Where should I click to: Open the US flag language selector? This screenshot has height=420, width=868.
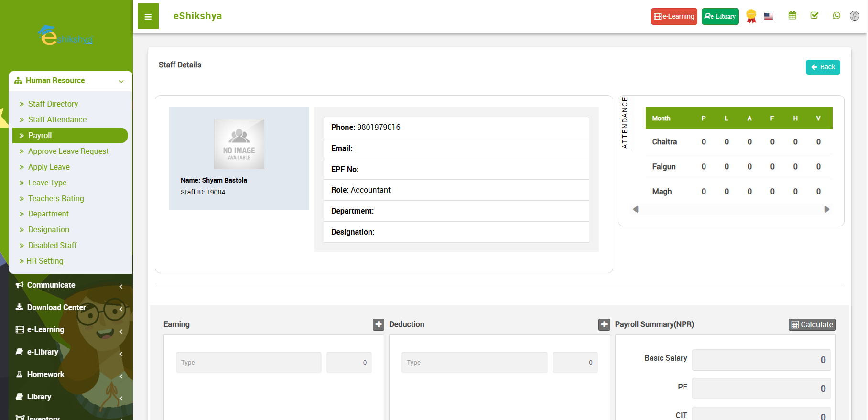[x=768, y=16]
